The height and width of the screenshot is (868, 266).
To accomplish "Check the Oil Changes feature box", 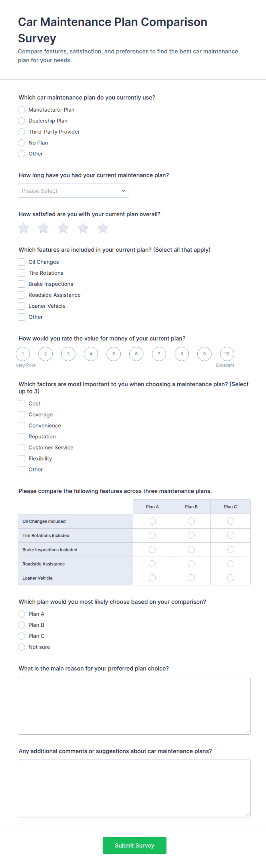I will click(21, 262).
